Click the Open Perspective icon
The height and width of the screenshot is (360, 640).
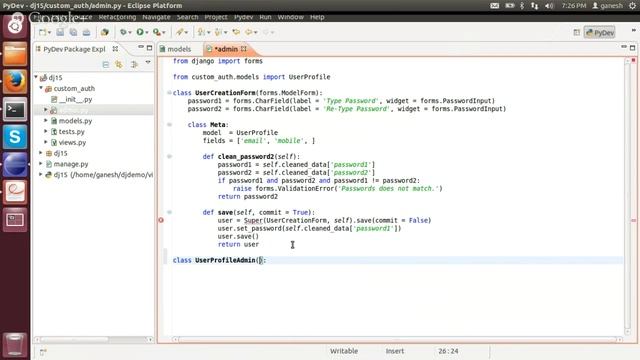(576, 33)
